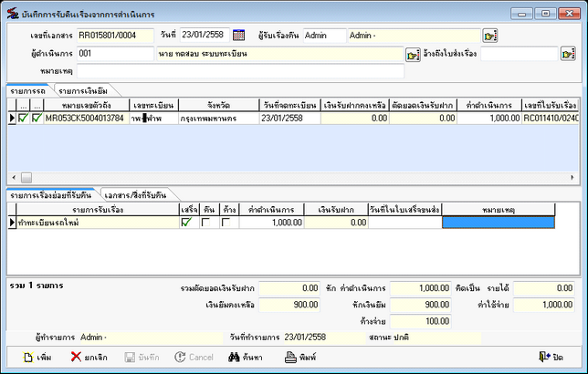Click the พิมพ์ (print) button
Viewport: 588px width, 374px height.
(x=300, y=358)
